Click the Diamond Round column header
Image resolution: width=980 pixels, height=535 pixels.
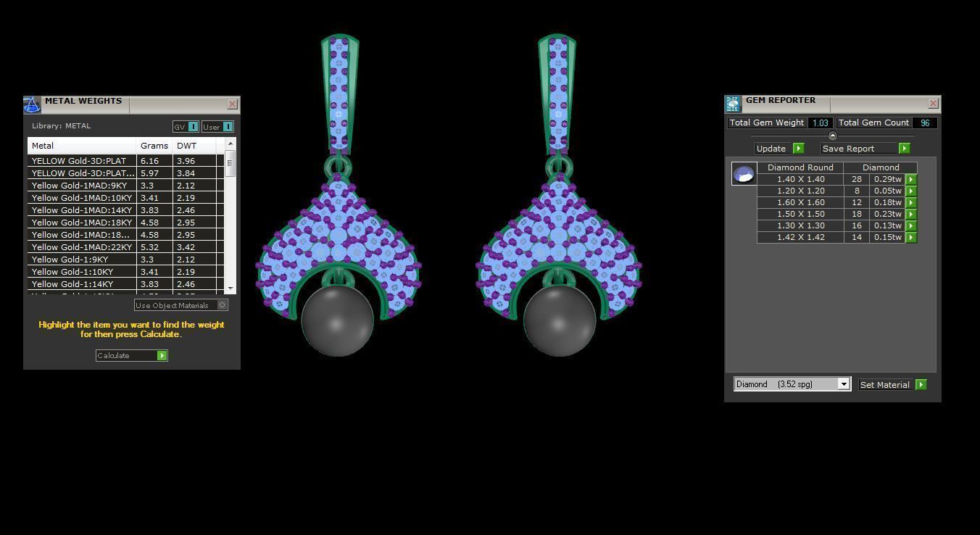pos(800,167)
